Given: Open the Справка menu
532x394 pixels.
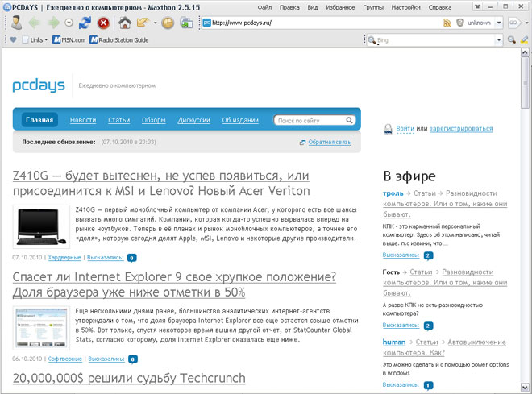Looking at the screenshot, I should coord(440,7).
